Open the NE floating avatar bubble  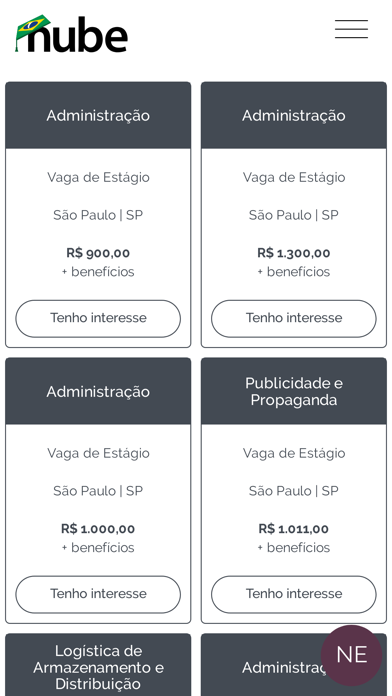pos(351,655)
